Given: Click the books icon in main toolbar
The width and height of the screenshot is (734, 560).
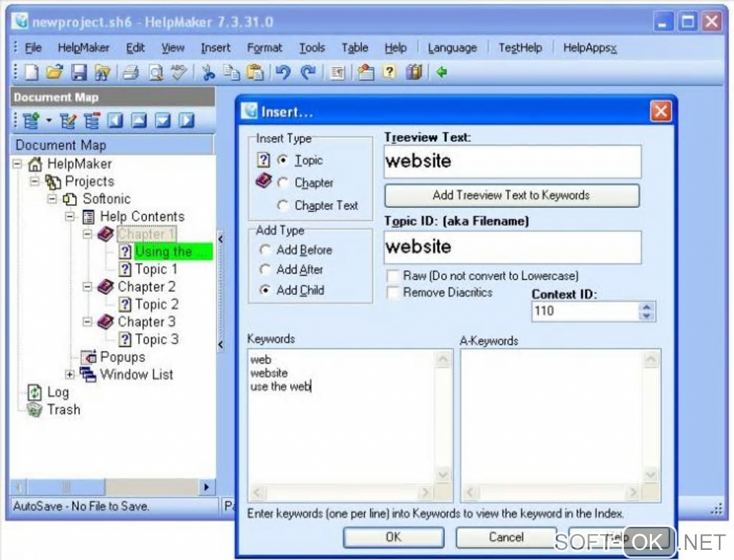Looking at the screenshot, I should tap(413, 72).
